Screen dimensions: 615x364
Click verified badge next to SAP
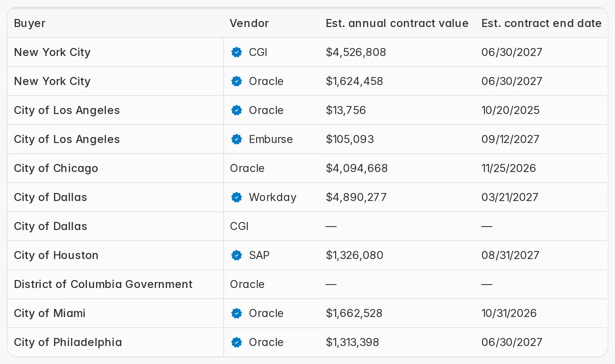coord(236,255)
